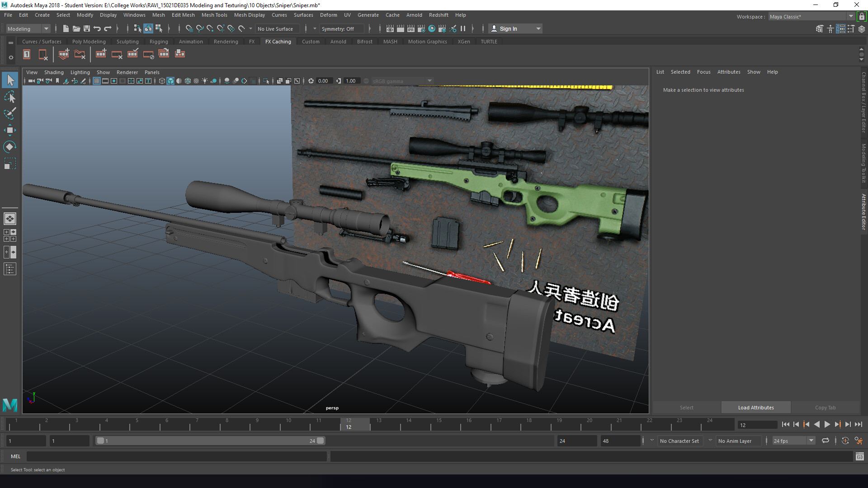Undo last action with arrow icon
868x488 pixels.
[x=97, y=28]
